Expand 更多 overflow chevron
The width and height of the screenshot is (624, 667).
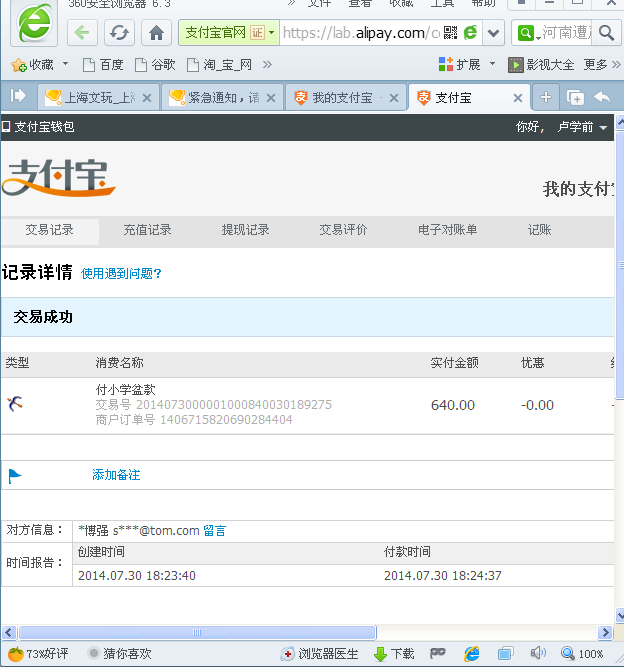[x=616, y=65]
